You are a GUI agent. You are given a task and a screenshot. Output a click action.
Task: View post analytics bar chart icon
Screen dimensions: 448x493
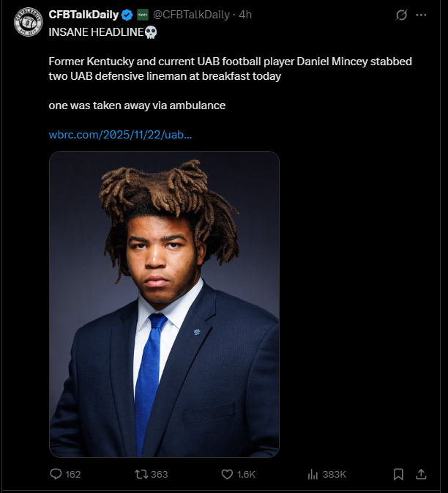click(313, 474)
